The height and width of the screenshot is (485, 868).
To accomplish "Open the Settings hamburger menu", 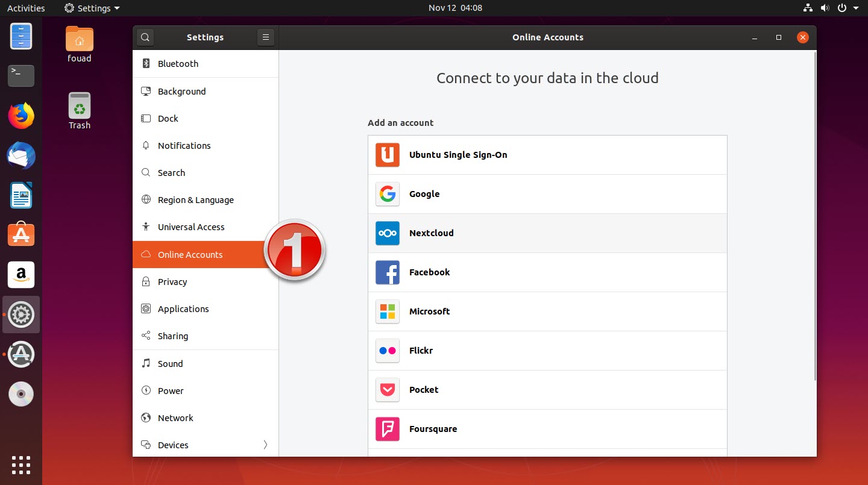I will pos(265,37).
